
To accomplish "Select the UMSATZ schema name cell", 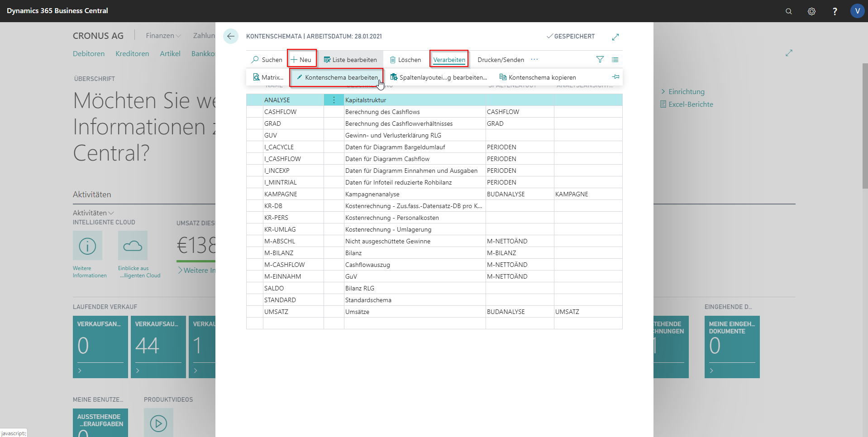I will coord(293,312).
